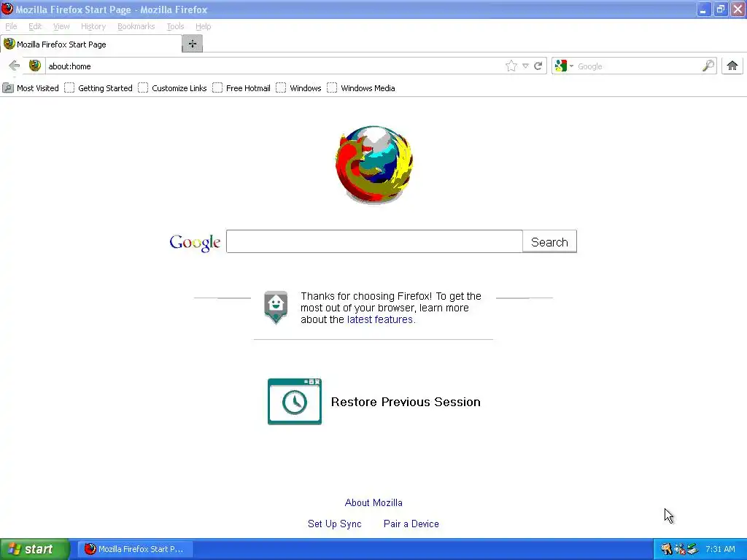Open the Tools menu

click(175, 26)
